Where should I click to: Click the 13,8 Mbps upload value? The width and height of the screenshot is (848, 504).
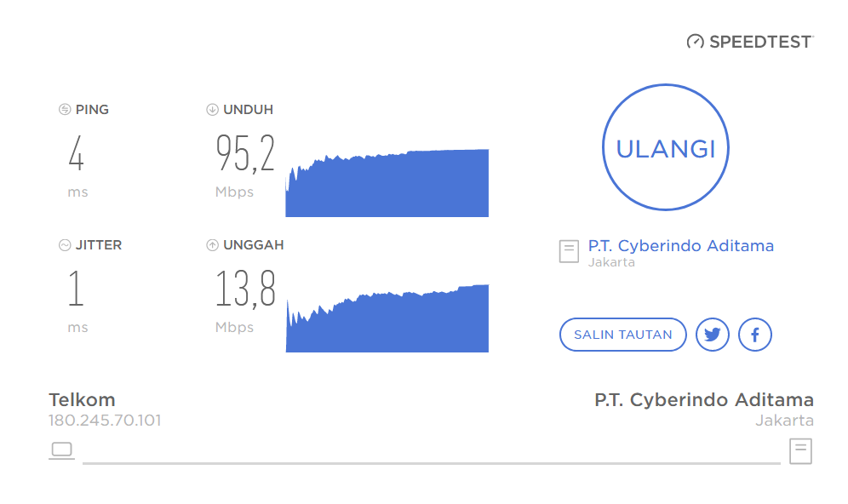[x=245, y=289]
